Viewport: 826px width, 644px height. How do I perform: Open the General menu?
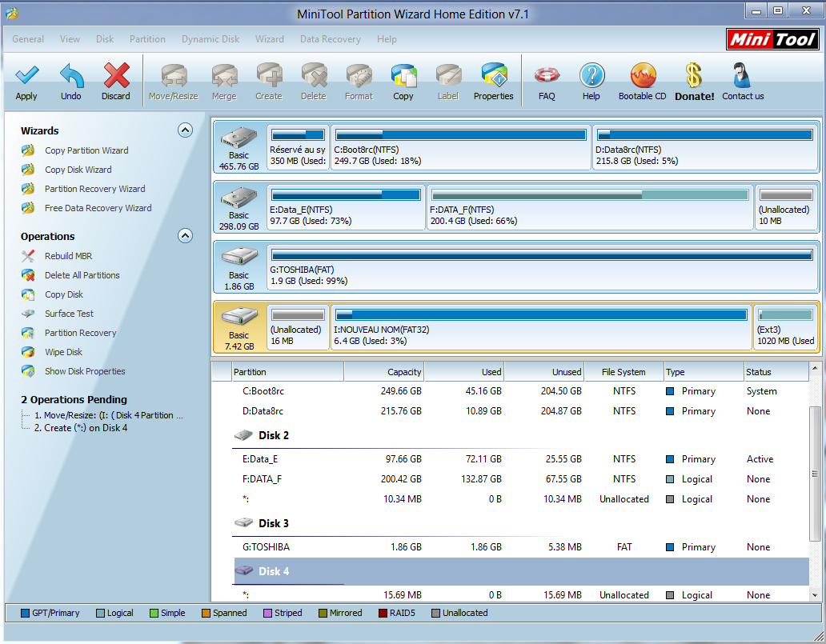pyautogui.click(x=28, y=39)
